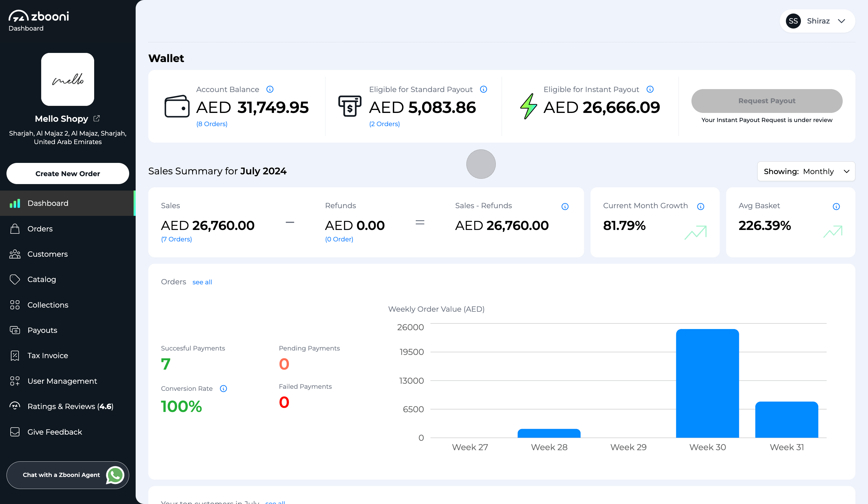Open the (7 Orders) link under Sales
The width and height of the screenshot is (868, 504).
pyautogui.click(x=176, y=239)
